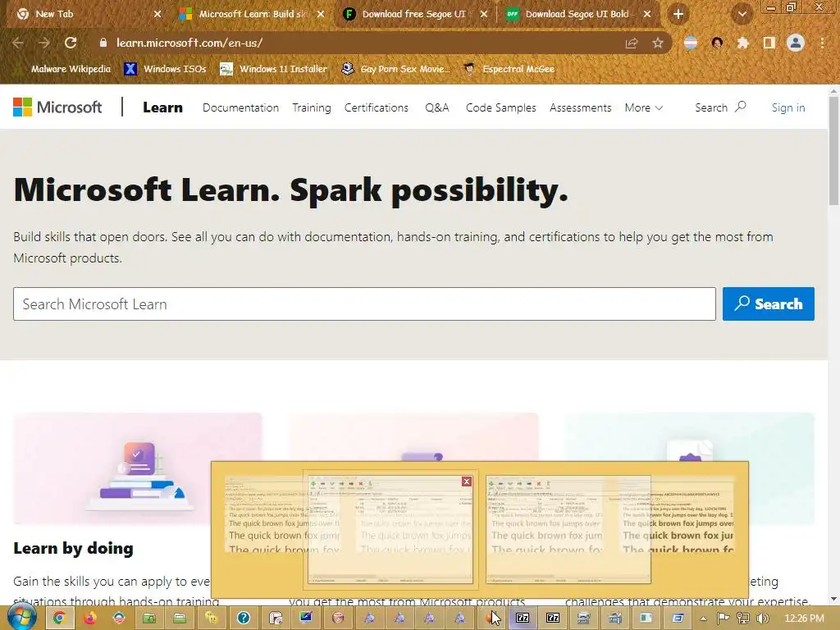The width and height of the screenshot is (840, 630).
Task: Open the Windows Start orb
Action: (x=22, y=617)
